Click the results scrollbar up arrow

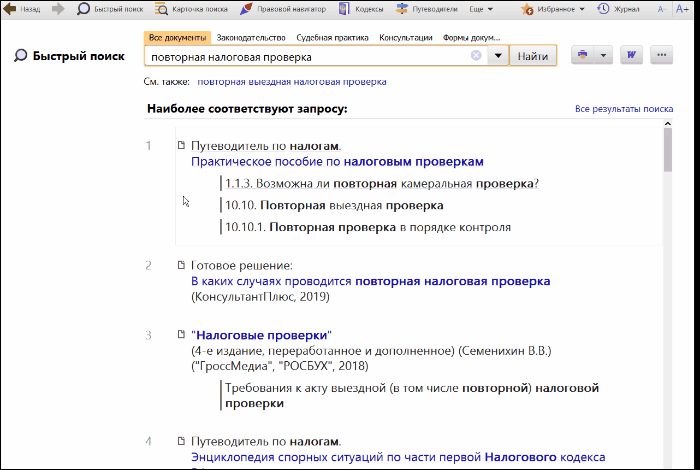pos(668,124)
